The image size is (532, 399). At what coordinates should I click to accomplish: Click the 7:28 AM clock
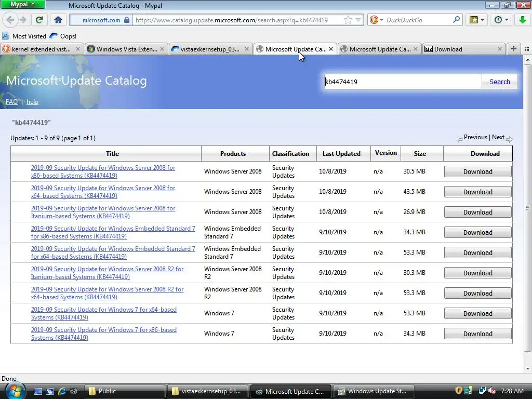pos(512,391)
